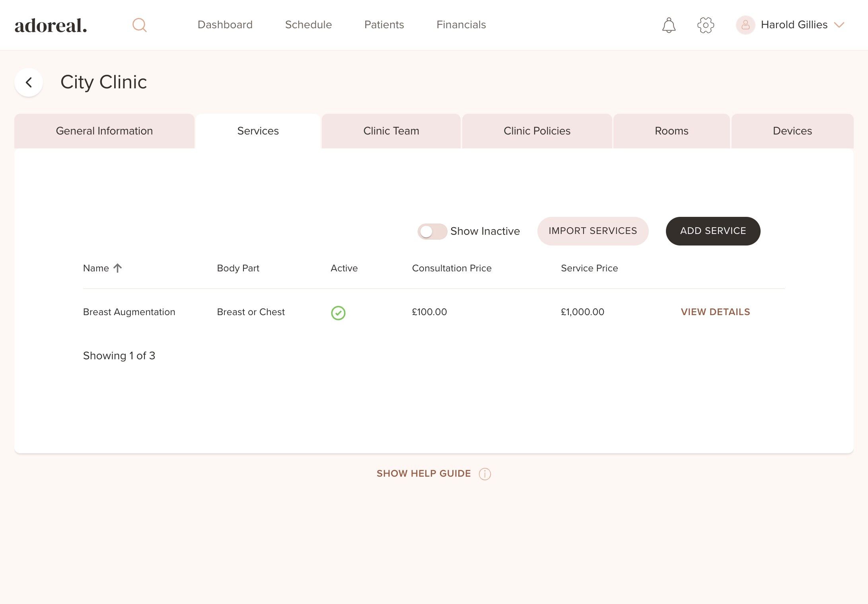Click Import Services button

(593, 231)
